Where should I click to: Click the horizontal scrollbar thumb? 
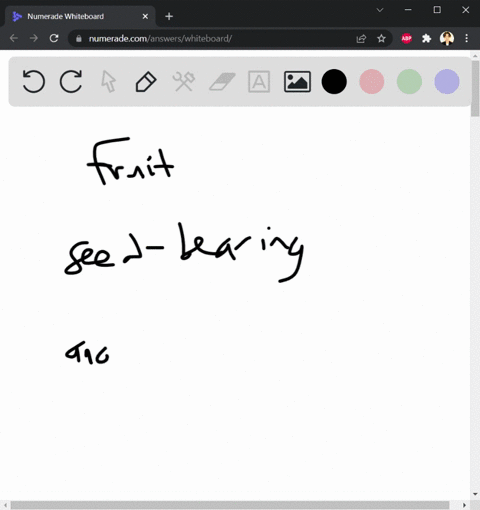click(230, 505)
